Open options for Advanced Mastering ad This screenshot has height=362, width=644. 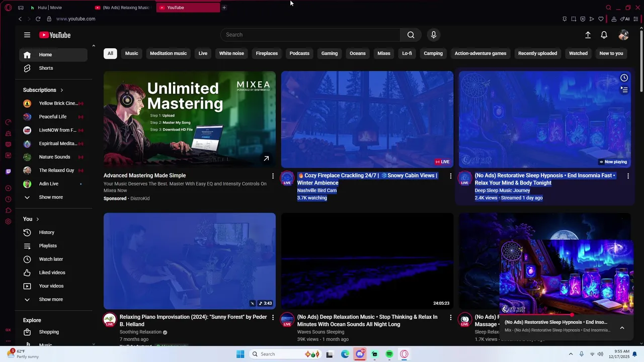(273, 176)
